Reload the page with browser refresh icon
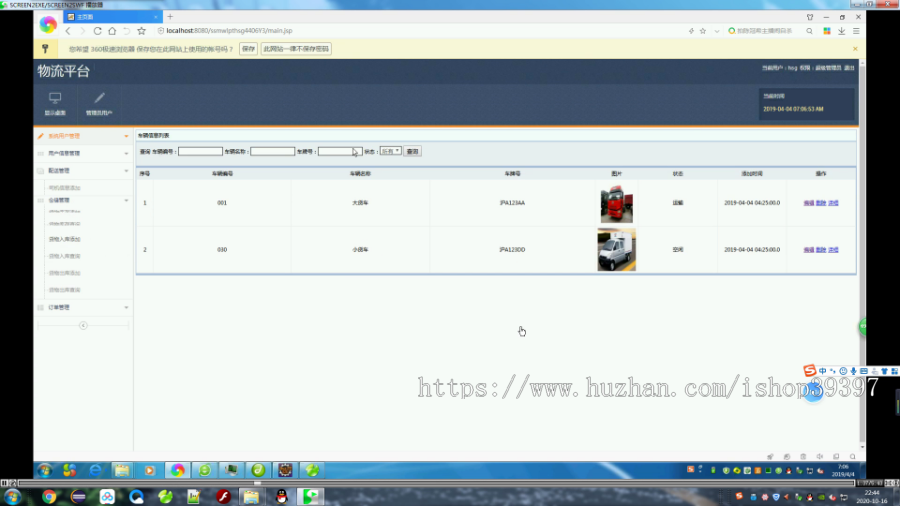The width and height of the screenshot is (900, 506). point(98,31)
